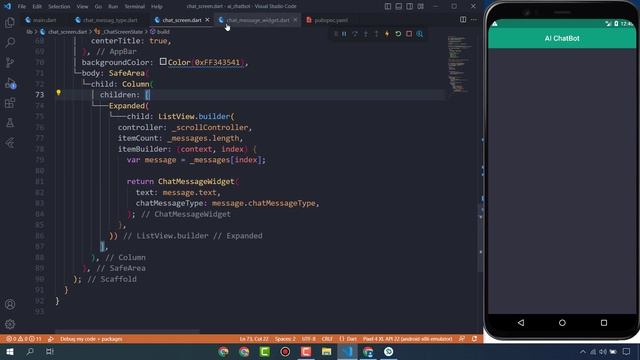Click the red record icon in taskbar
This screenshot has width=640, height=360.
point(285,351)
